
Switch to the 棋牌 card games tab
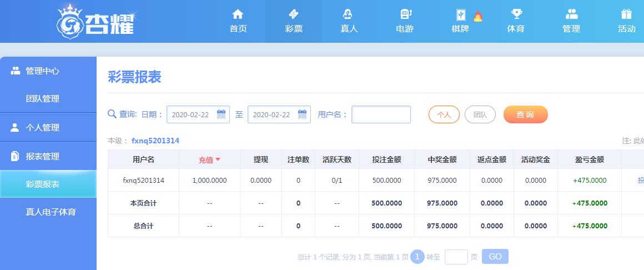tap(460, 21)
